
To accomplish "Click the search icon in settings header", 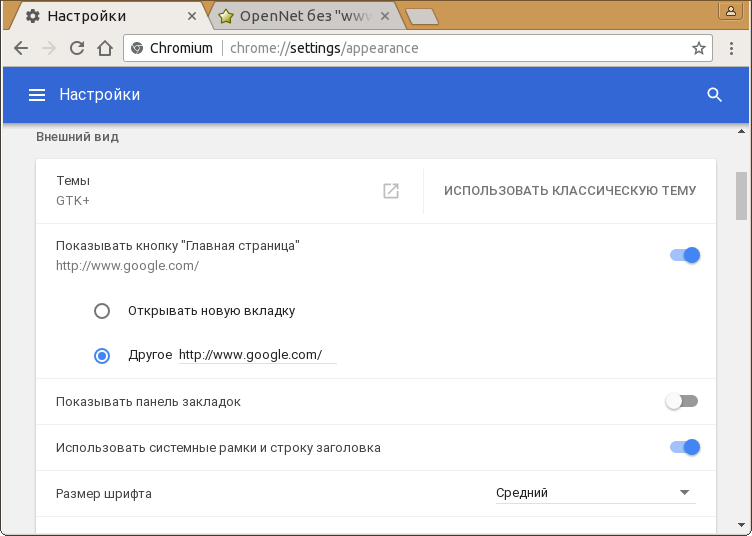I will click(x=714, y=95).
